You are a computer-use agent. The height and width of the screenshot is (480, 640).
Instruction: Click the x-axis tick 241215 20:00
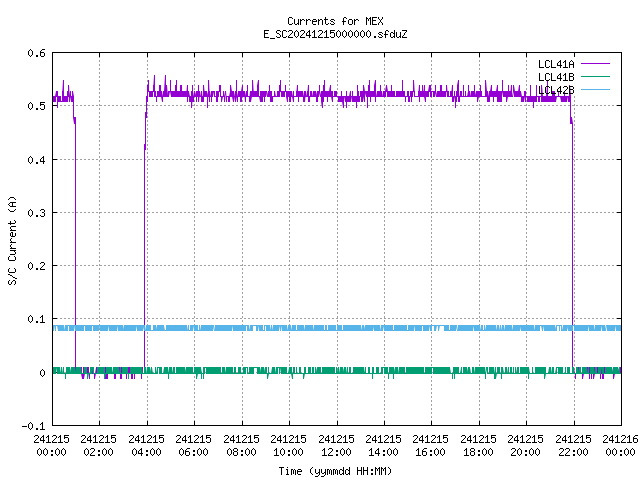[525, 445]
